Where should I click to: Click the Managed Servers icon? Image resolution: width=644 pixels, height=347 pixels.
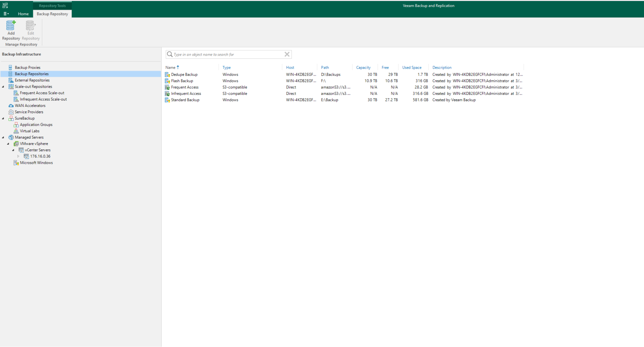tap(11, 137)
